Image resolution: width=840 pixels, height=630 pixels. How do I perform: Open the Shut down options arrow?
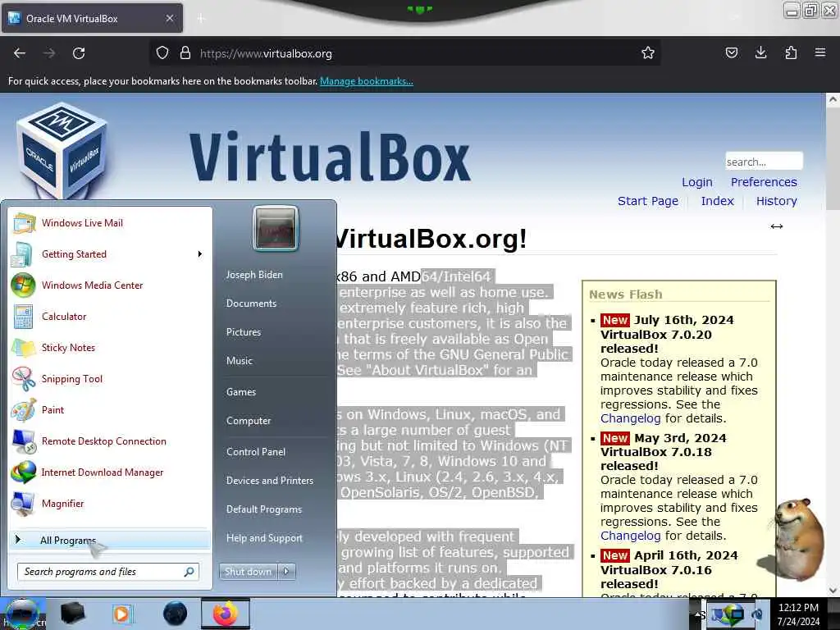point(286,572)
